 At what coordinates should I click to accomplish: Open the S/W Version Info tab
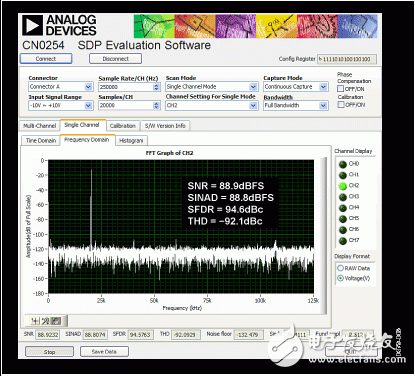pyautogui.click(x=165, y=126)
